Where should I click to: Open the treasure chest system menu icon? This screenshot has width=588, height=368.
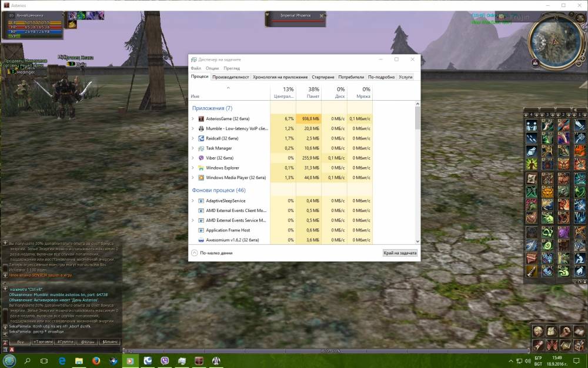(579, 345)
